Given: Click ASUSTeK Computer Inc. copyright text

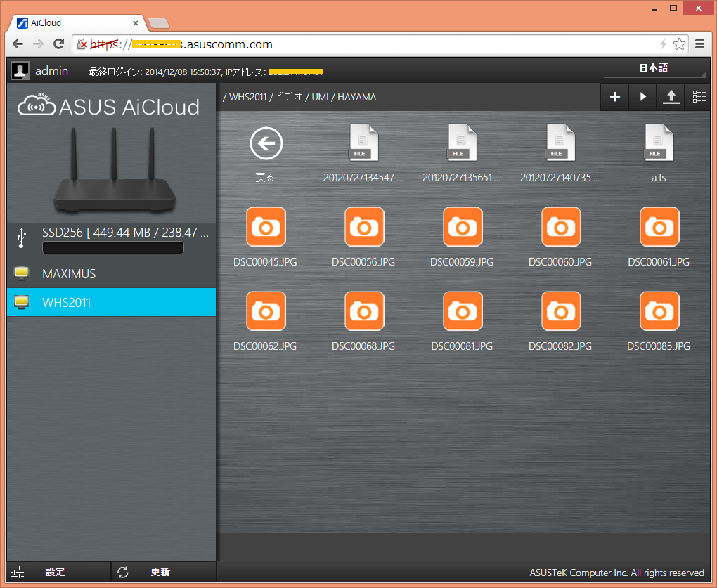Looking at the screenshot, I should tap(617, 573).
